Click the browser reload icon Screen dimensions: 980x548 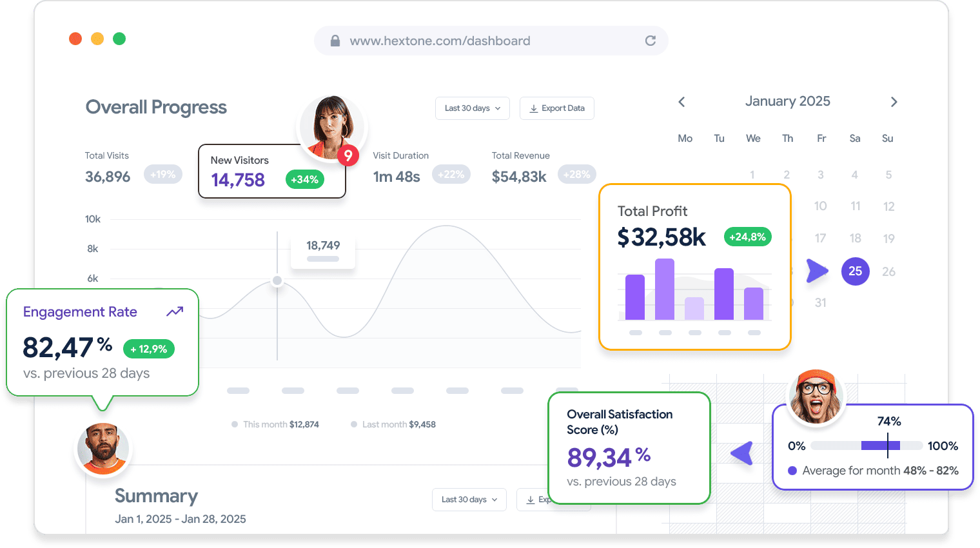pyautogui.click(x=651, y=41)
